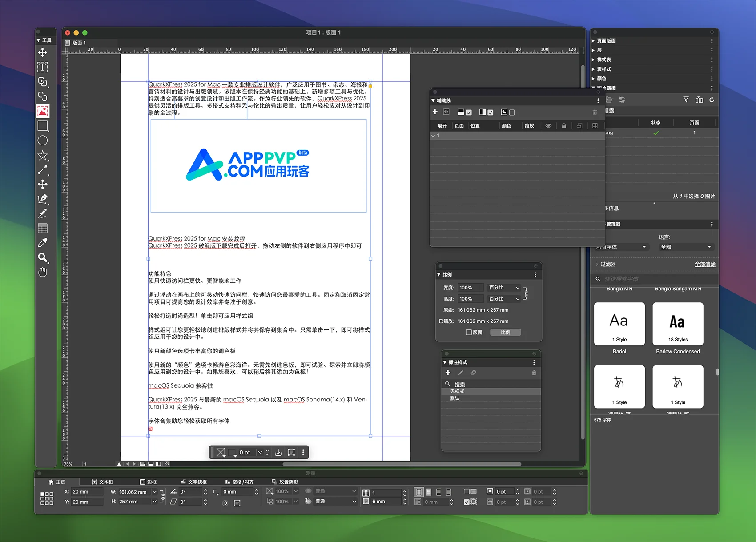This screenshot has width=756, height=542.
Task: Switch to the 放置阴影 tab
Action: coord(285,482)
